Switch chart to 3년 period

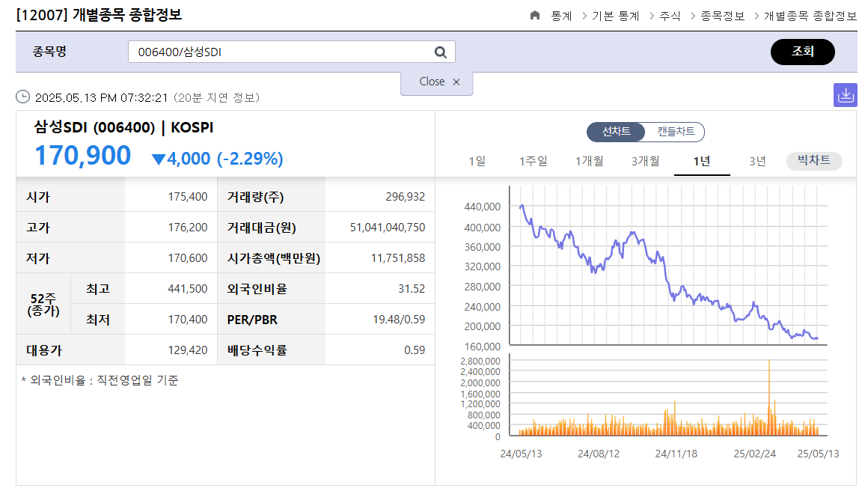[757, 161]
